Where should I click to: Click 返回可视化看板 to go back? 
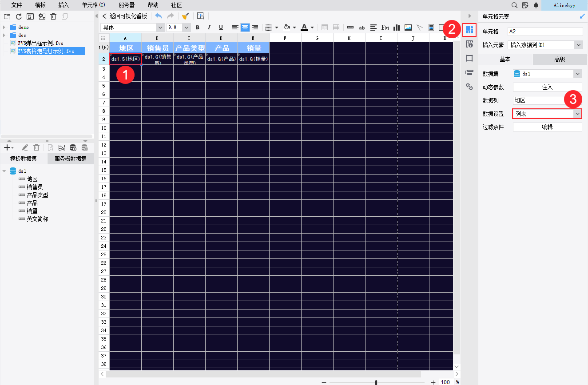(124, 16)
